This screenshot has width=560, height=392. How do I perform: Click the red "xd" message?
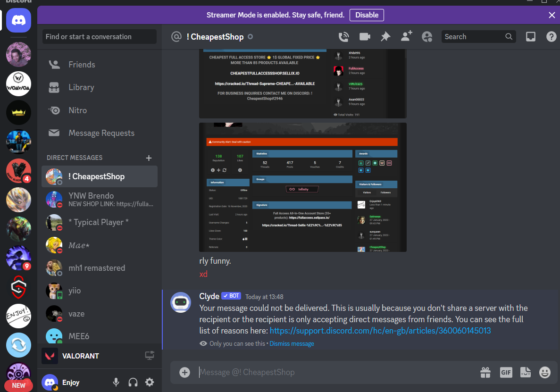(203, 274)
